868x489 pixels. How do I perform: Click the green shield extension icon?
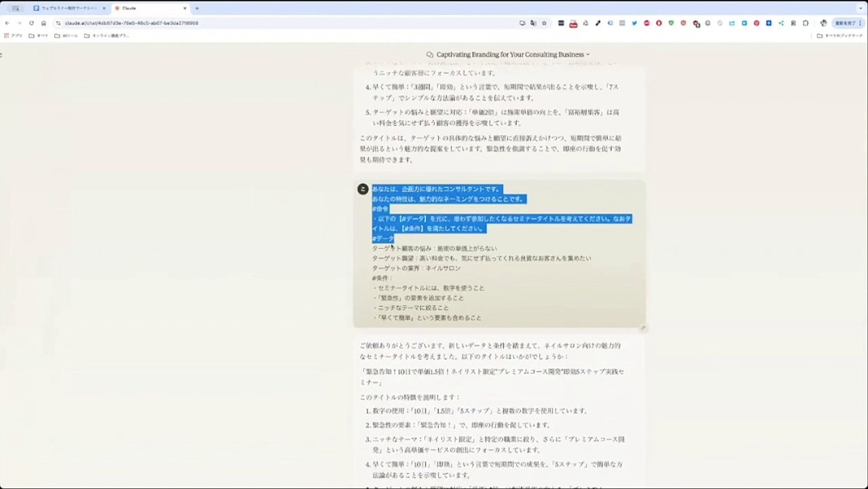(x=671, y=23)
